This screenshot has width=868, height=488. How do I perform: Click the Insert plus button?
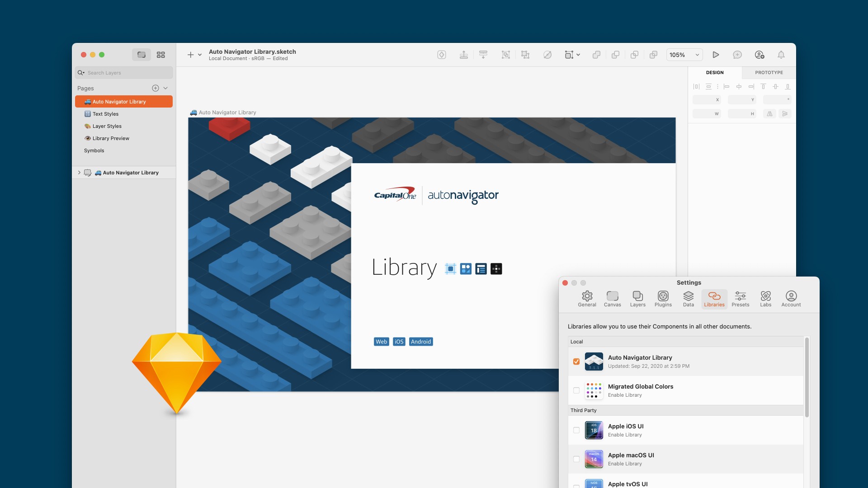tap(190, 55)
